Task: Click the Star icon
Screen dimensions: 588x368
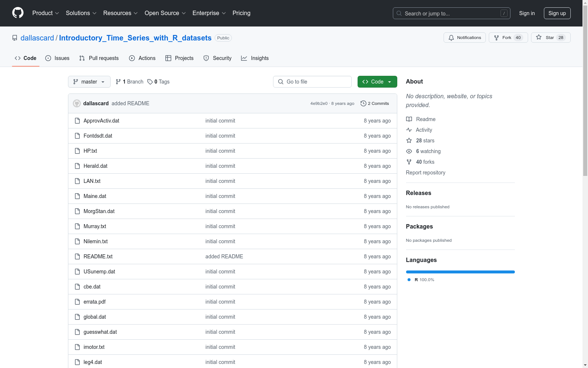Action: pyautogui.click(x=539, y=37)
